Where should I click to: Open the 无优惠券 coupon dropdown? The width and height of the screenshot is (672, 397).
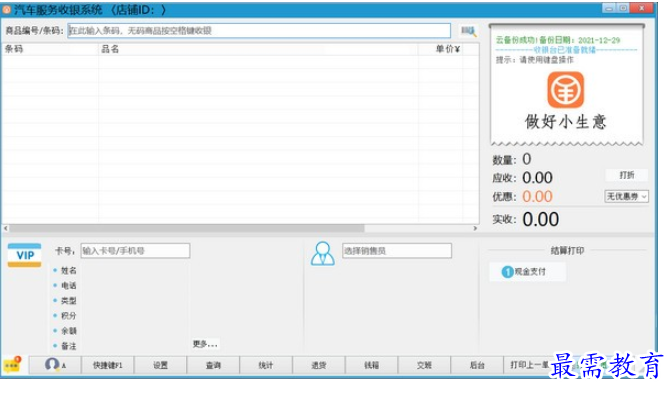(x=626, y=196)
